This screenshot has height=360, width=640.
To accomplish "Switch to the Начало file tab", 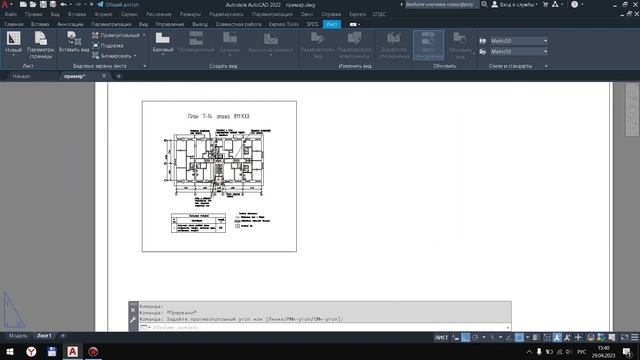I will click(x=21, y=76).
